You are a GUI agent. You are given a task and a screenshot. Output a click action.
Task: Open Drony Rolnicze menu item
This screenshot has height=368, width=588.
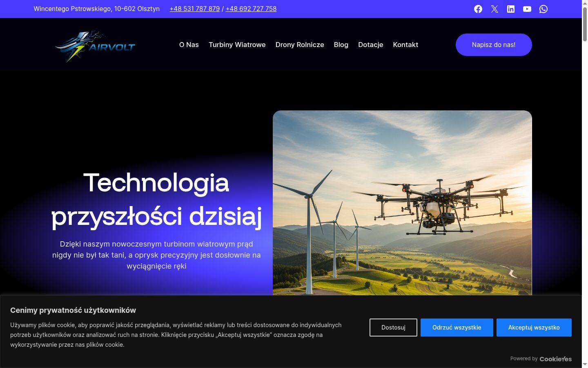[x=300, y=45]
